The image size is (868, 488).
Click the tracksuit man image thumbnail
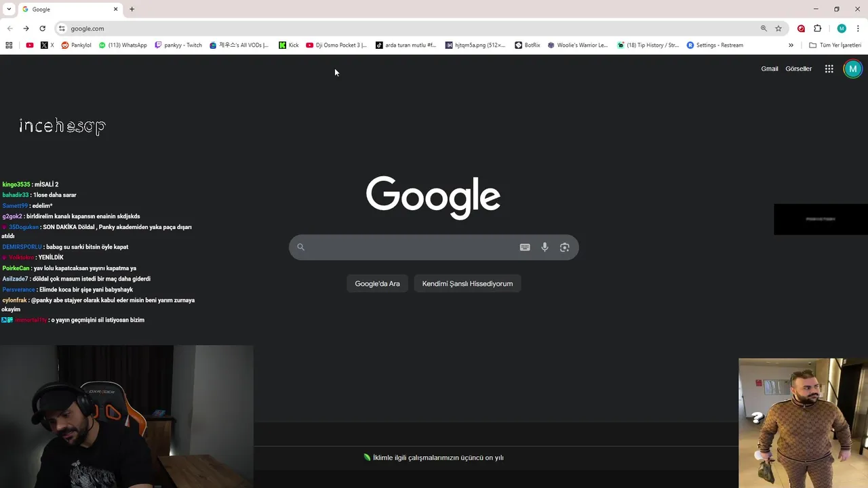click(x=803, y=423)
